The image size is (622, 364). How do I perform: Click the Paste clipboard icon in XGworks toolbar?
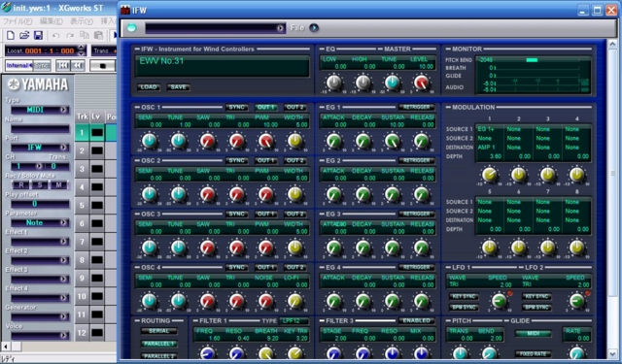click(x=98, y=36)
